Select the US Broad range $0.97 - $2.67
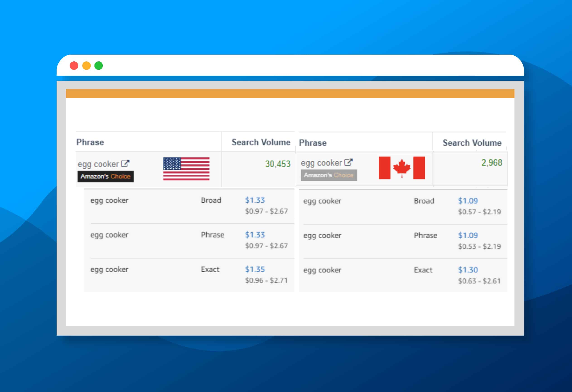Screen dimensions: 572x392 (x=266, y=211)
